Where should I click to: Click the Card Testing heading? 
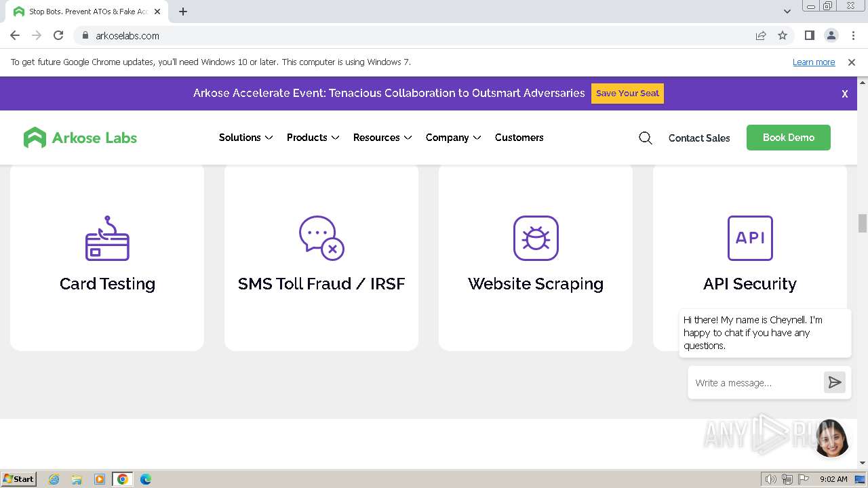(x=107, y=284)
